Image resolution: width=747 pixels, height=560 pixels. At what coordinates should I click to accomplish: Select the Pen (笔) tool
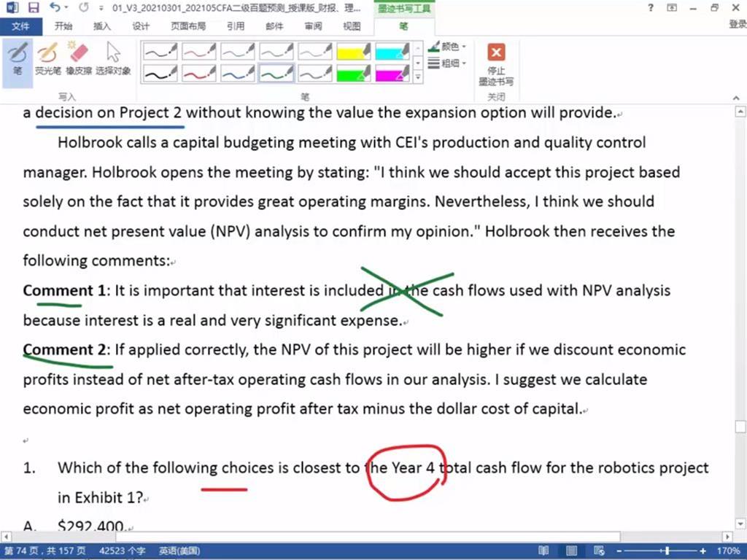coord(17,58)
